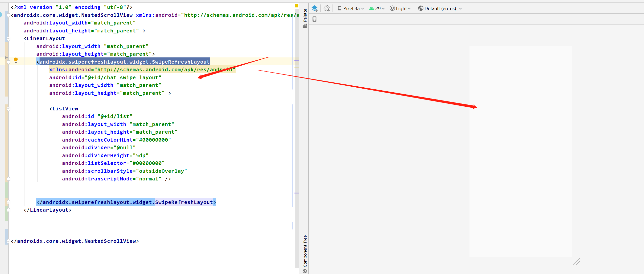Open the Palette side tab
Image resolution: width=644 pixels, height=274 pixels.
click(x=305, y=18)
